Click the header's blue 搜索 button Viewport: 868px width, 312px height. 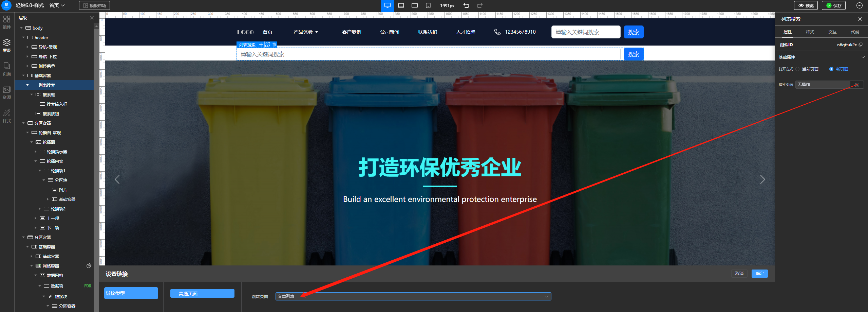point(634,32)
